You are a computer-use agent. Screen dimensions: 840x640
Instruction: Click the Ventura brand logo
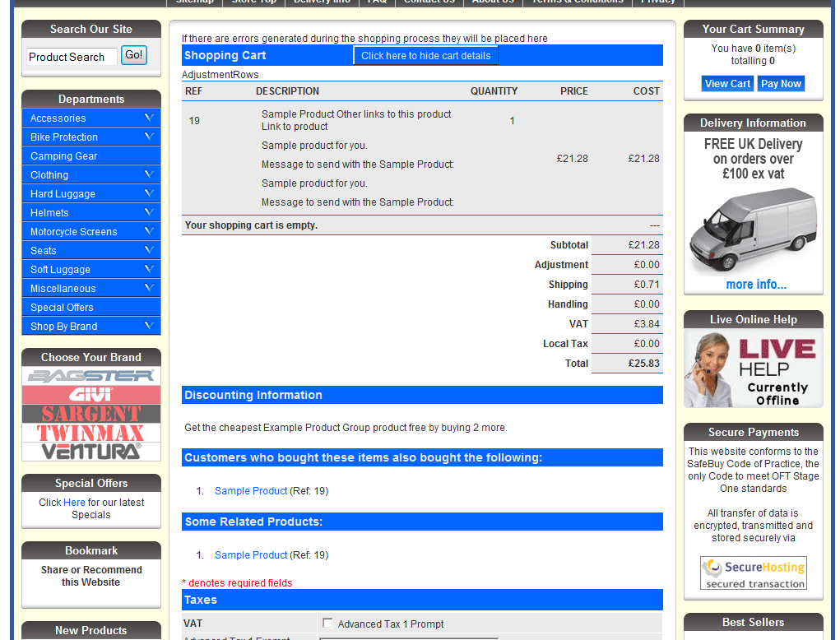91,451
